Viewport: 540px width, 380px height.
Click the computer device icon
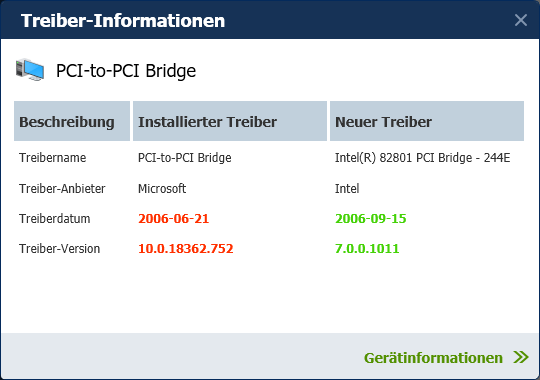coord(30,70)
